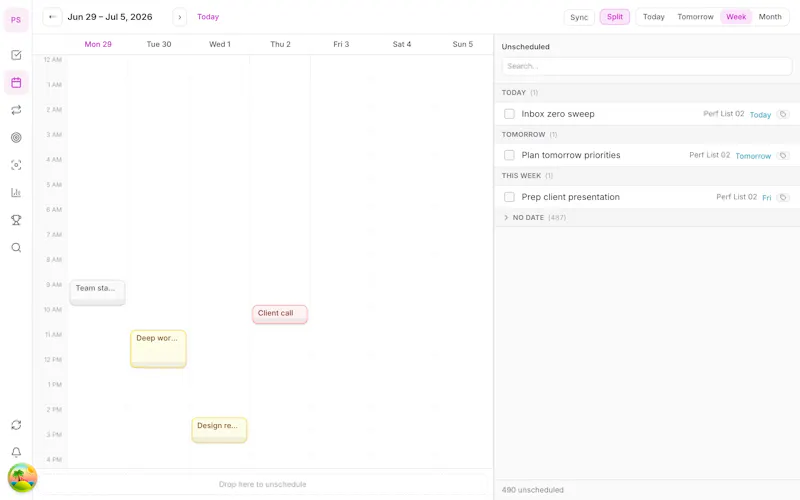Viewport: 800px width, 500px height.
Task: Click the Sync button
Action: 579,17
